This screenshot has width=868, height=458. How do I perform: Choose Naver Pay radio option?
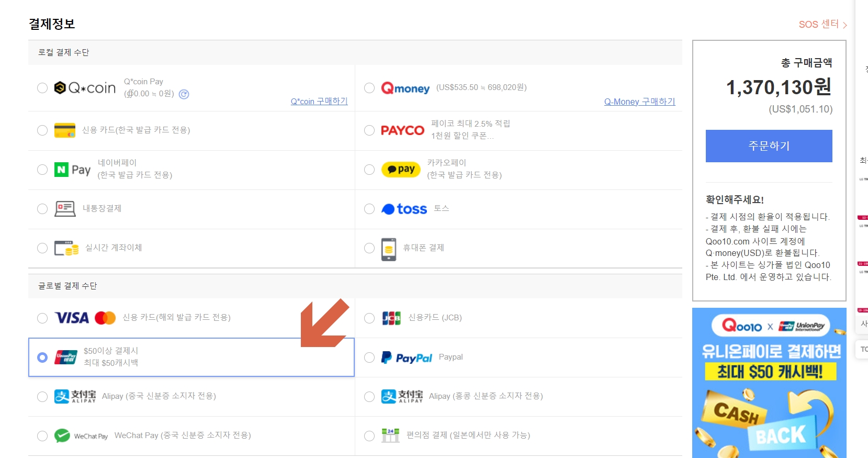[x=42, y=170]
